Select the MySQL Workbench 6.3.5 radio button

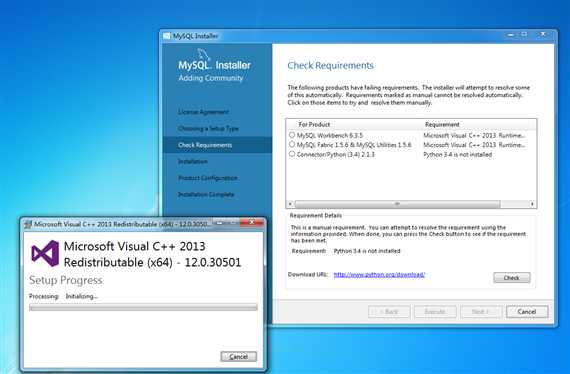coord(292,135)
